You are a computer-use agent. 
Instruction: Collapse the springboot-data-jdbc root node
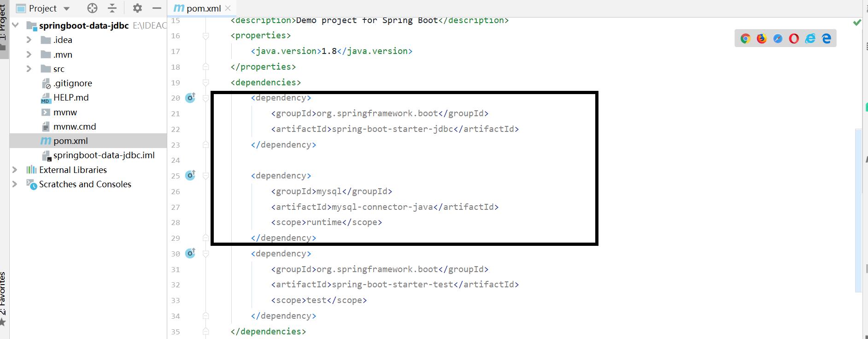pyautogui.click(x=16, y=25)
